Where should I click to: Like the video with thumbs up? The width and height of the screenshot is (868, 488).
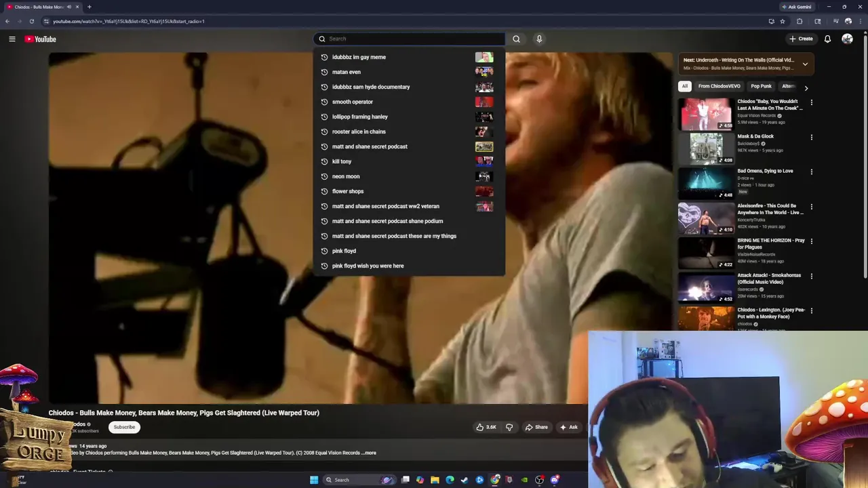(x=486, y=427)
